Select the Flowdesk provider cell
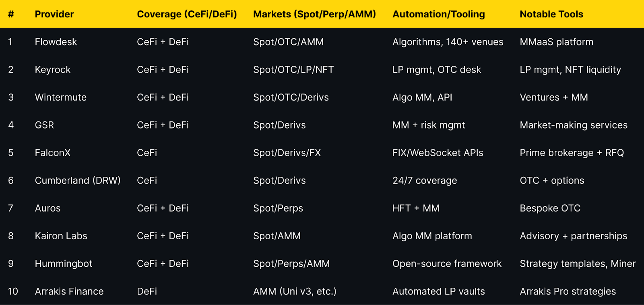The width and height of the screenshot is (644, 305). (56, 42)
